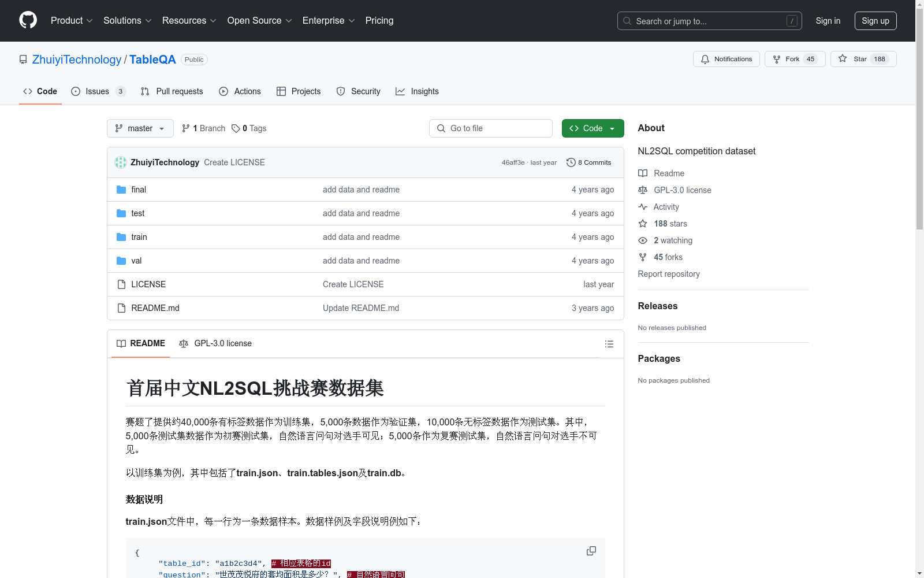Open the TableQA repository link
Image resolution: width=924 pixels, height=578 pixels.
coord(152,60)
